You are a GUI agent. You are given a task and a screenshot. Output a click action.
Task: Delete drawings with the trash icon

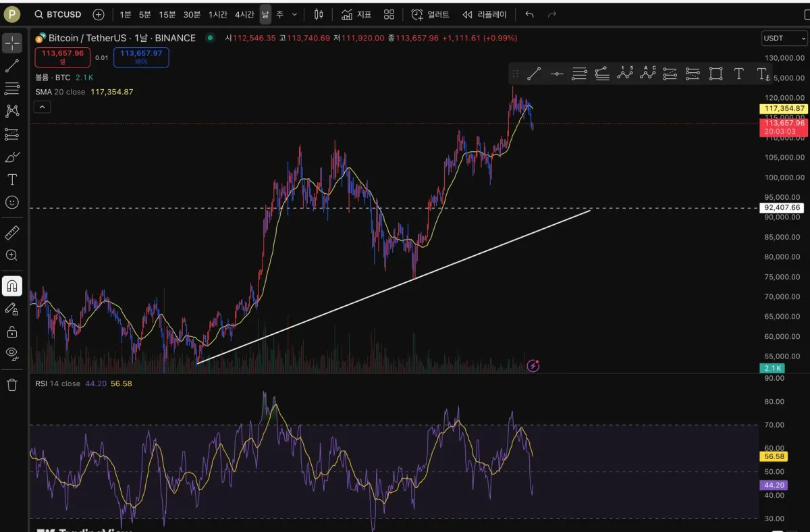click(12, 385)
